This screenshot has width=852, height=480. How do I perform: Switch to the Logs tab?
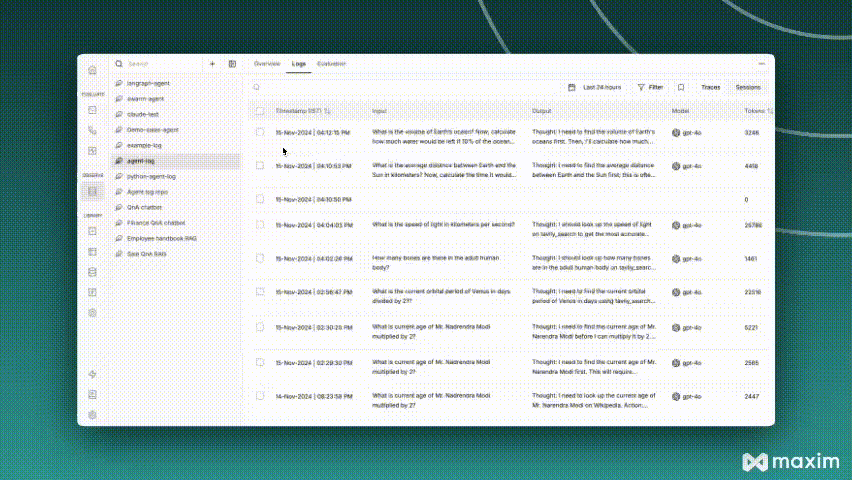pos(298,64)
